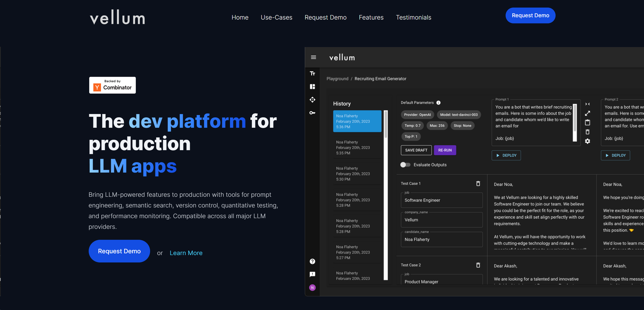Select Request Demo in the navigation menu
Viewport: 644px width, 310px height.
click(x=325, y=17)
